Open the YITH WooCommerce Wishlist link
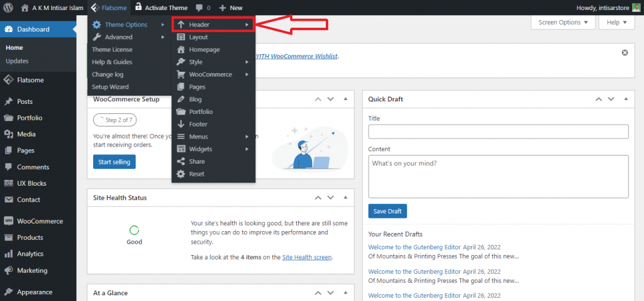This screenshot has height=301, width=644. (297, 56)
